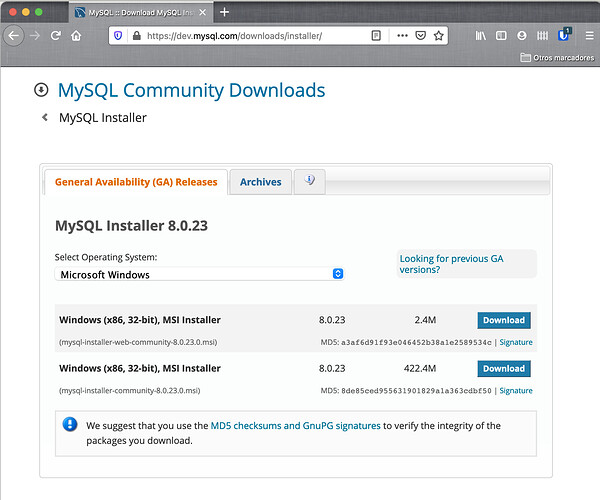Save page to Pocket icon
The image size is (600, 500).
click(x=421, y=36)
